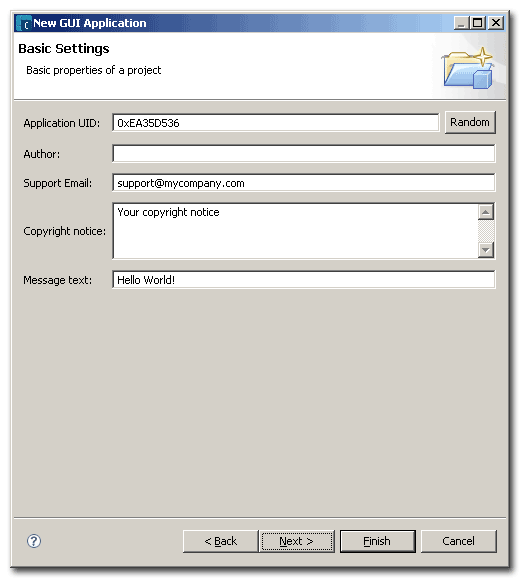Focus the empty Author field
Viewport: 520px width, 578px height.
304,153
